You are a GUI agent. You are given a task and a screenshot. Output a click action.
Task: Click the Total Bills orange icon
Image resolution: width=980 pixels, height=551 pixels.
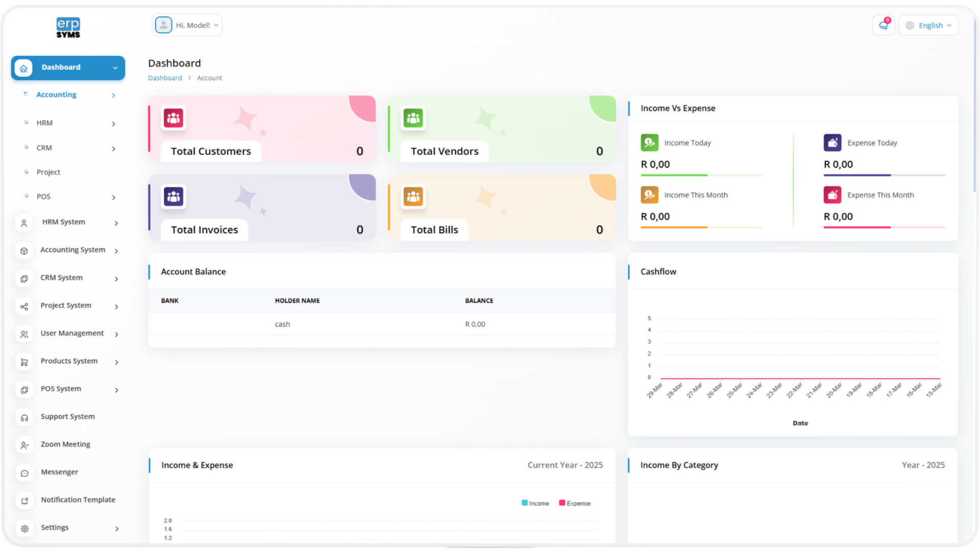pyautogui.click(x=413, y=197)
